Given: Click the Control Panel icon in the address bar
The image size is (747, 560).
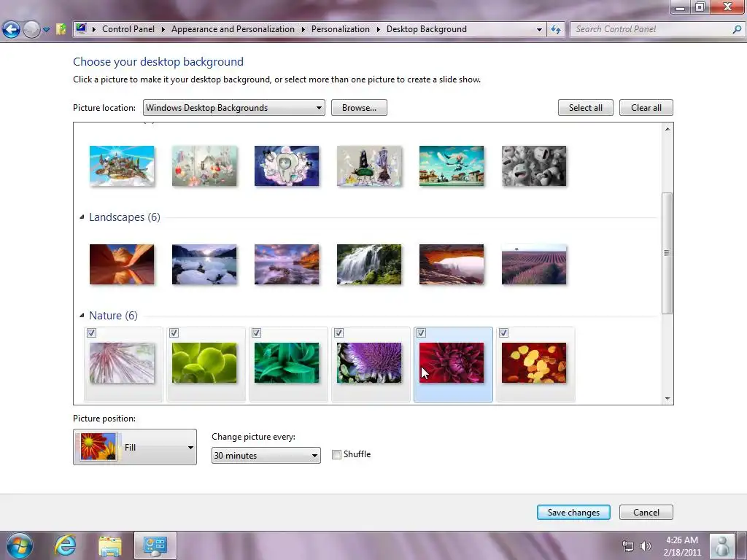Looking at the screenshot, I should coord(81,28).
